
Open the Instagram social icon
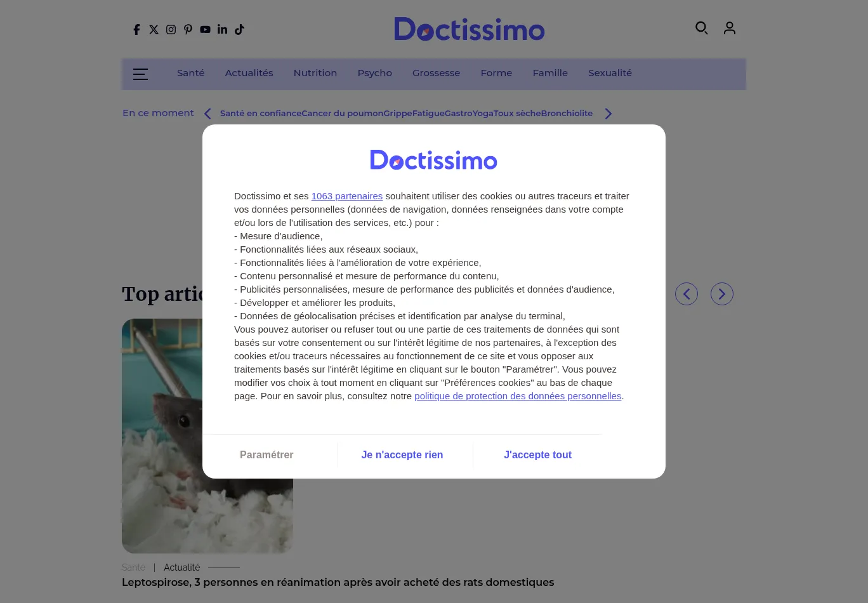171,30
